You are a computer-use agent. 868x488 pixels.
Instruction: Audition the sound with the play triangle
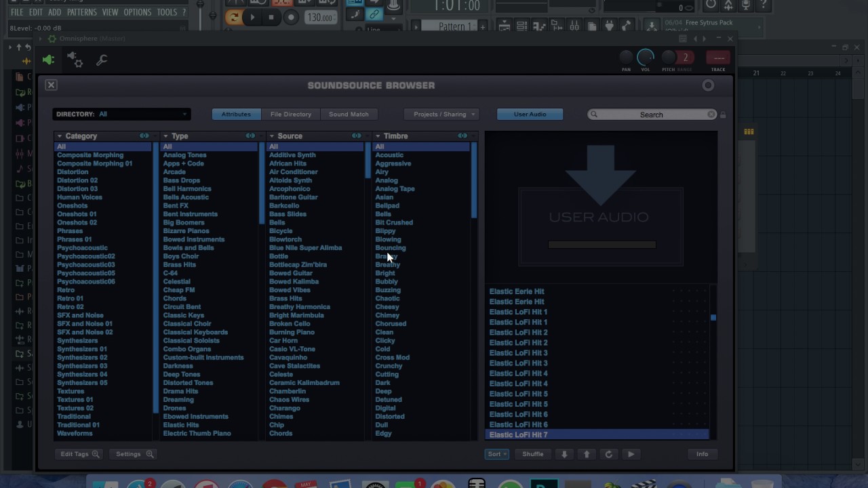tap(631, 454)
